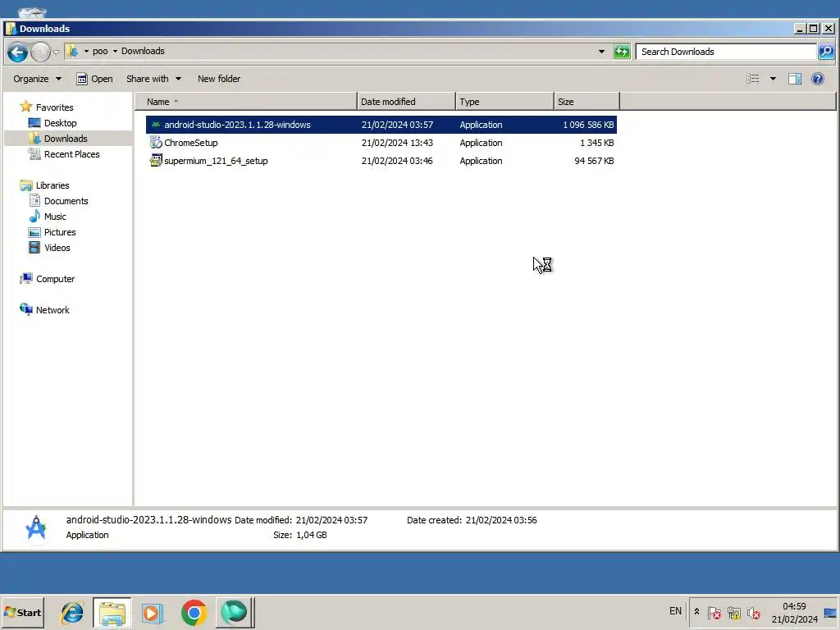
Task: Open Google Chrome from the taskbar
Action: coord(194,613)
